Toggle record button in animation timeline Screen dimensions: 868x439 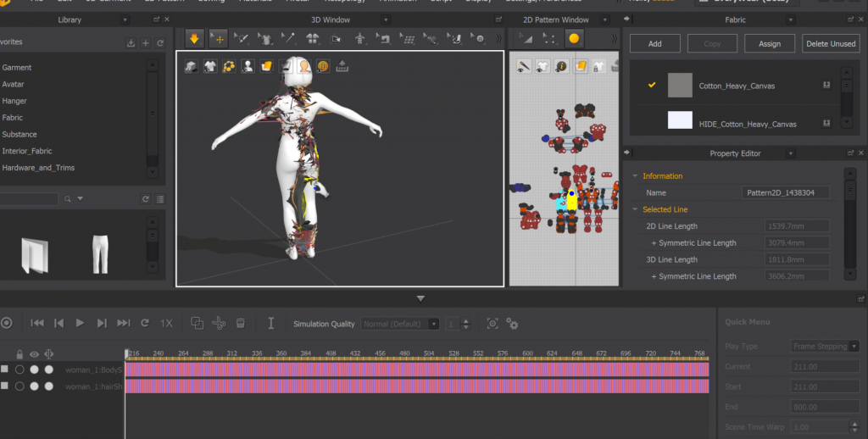tap(7, 323)
